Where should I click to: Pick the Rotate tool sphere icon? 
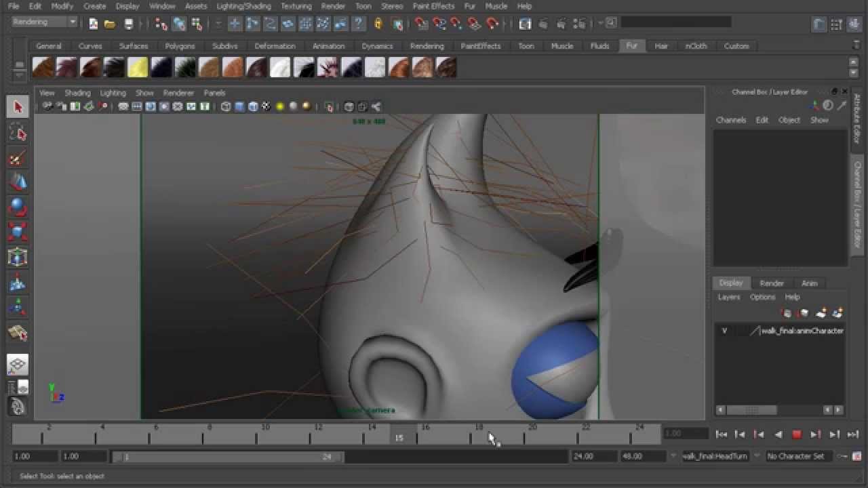pyautogui.click(x=18, y=207)
